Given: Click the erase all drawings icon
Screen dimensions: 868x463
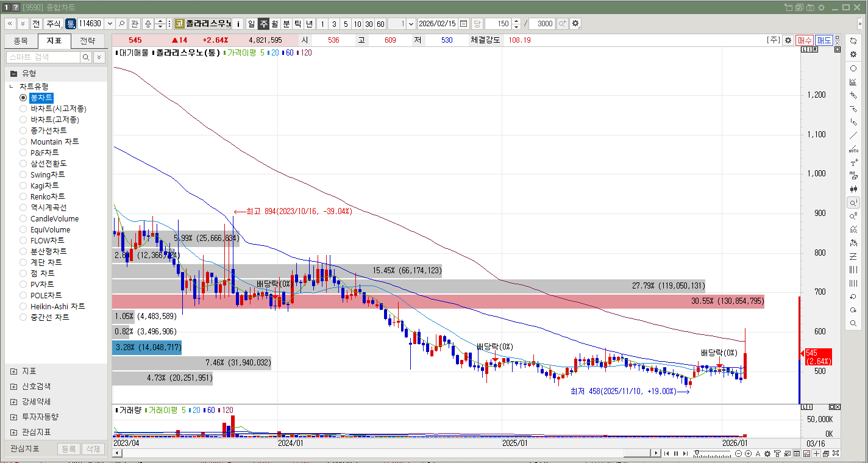Looking at the screenshot, I should tap(853, 176).
